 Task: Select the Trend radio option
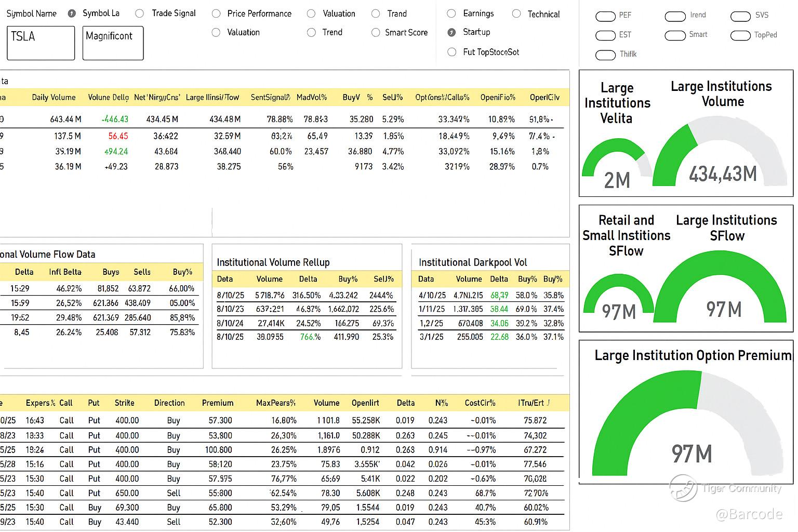coord(311,32)
